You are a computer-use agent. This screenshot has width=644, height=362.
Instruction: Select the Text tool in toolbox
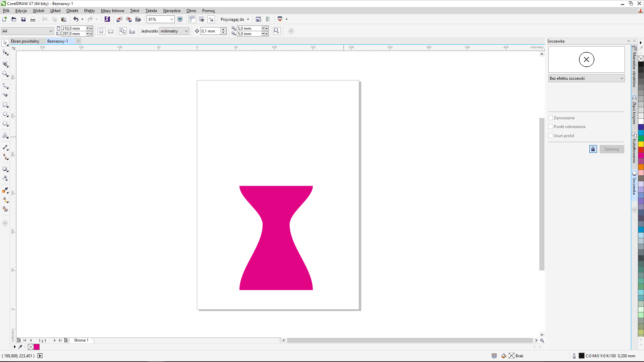[5, 136]
